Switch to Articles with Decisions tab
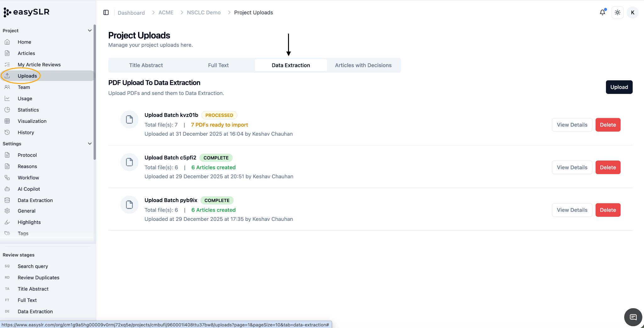Image resolution: width=644 pixels, height=328 pixels. coord(363,65)
